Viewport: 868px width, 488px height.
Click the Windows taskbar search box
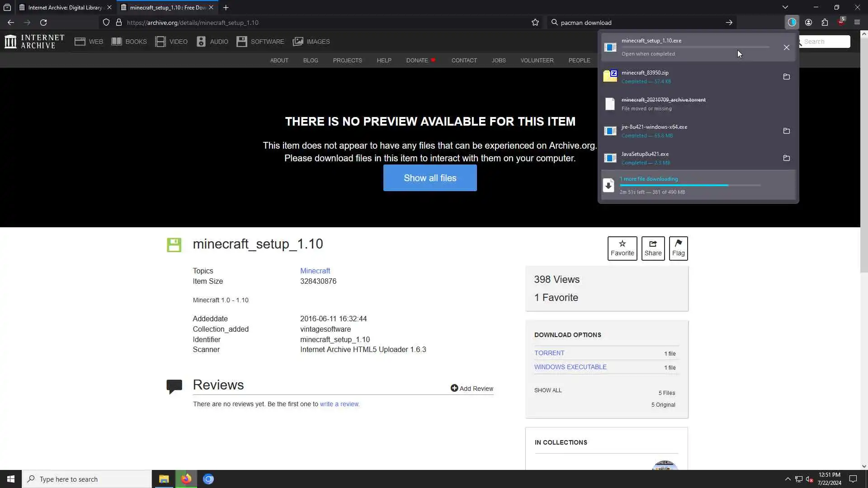[x=87, y=479]
